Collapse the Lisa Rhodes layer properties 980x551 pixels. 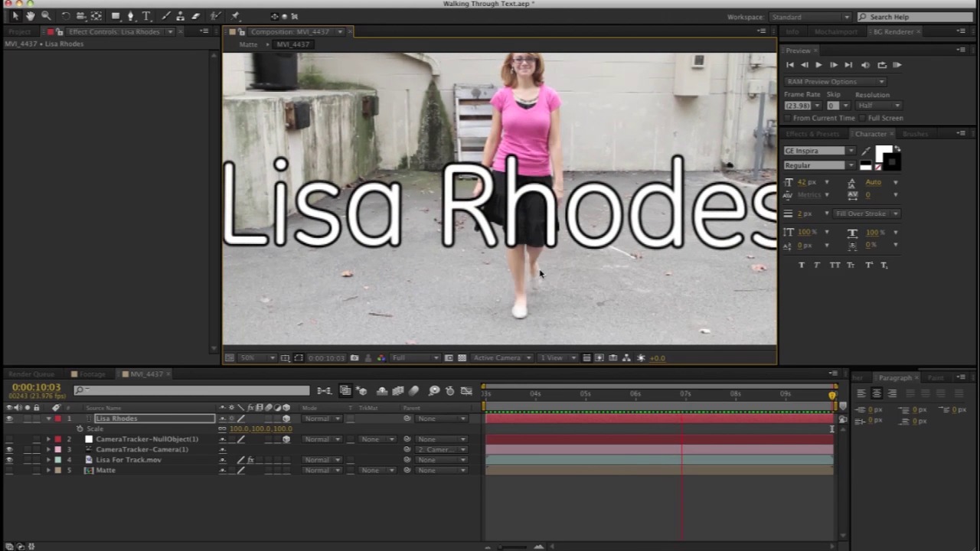pos(49,419)
